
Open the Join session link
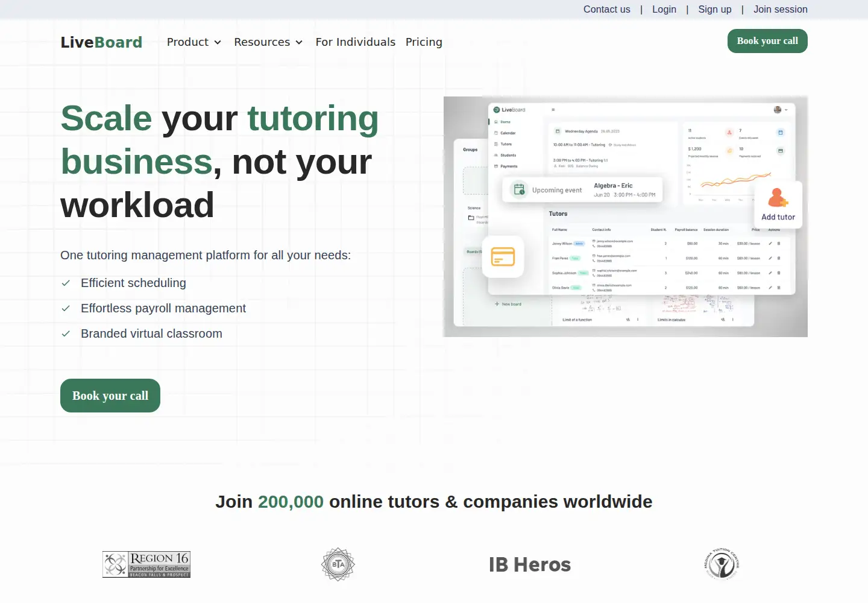pyautogui.click(x=781, y=10)
